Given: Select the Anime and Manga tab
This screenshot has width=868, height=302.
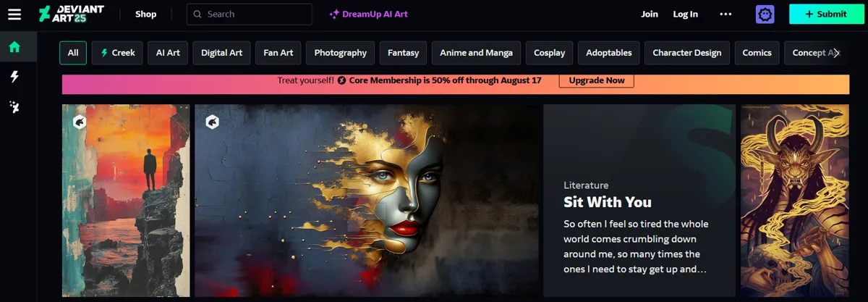Looking at the screenshot, I should (476, 53).
